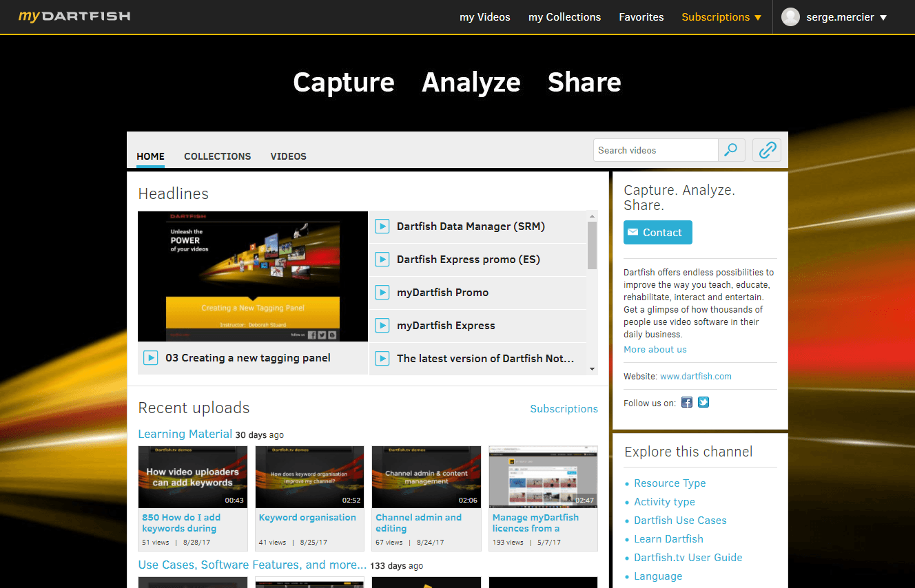Click play icon beside Dartfish Express promo (ES)
This screenshot has width=915, height=588.
pyautogui.click(x=382, y=260)
